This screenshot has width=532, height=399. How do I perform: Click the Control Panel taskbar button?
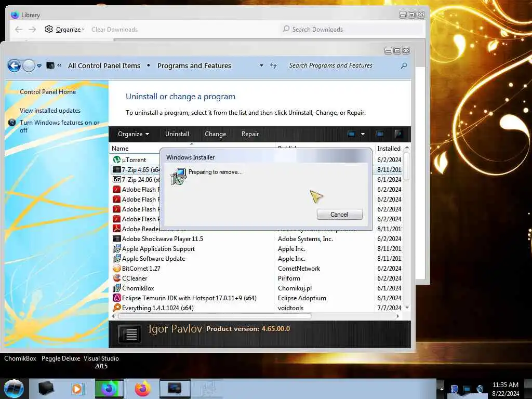pyautogui.click(x=175, y=389)
